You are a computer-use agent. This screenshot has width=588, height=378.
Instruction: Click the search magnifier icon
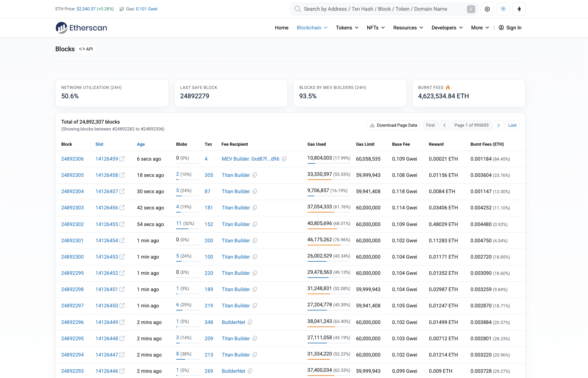[x=298, y=9]
